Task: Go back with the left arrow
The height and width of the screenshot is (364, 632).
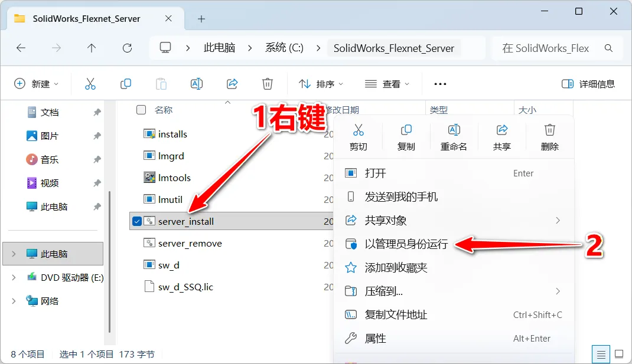Action: click(21, 48)
